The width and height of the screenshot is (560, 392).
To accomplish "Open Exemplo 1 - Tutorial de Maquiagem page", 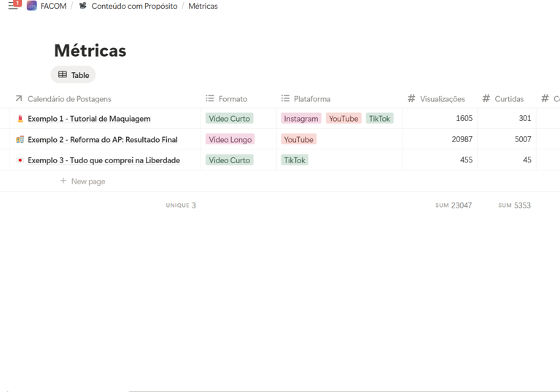I will click(x=89, y=119).
